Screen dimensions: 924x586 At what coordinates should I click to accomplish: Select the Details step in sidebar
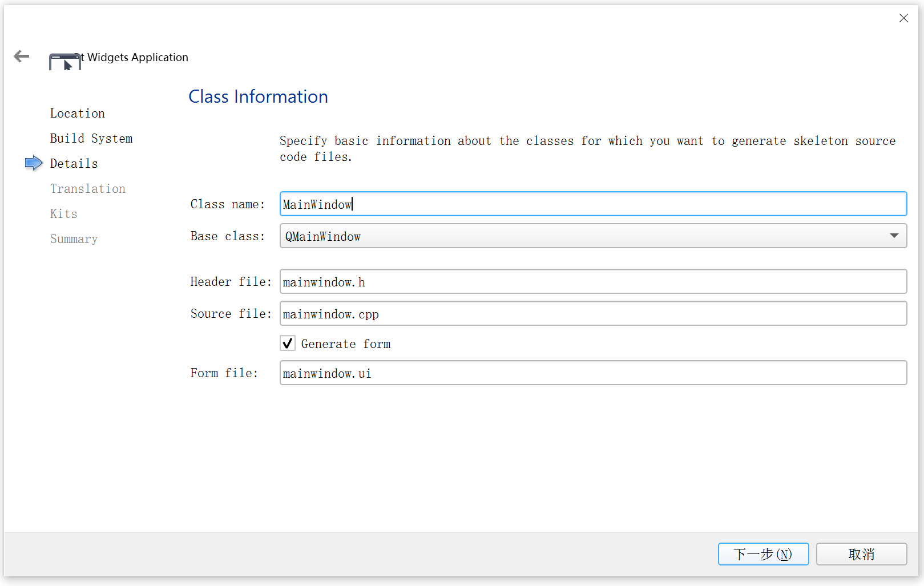click(74, 164)
